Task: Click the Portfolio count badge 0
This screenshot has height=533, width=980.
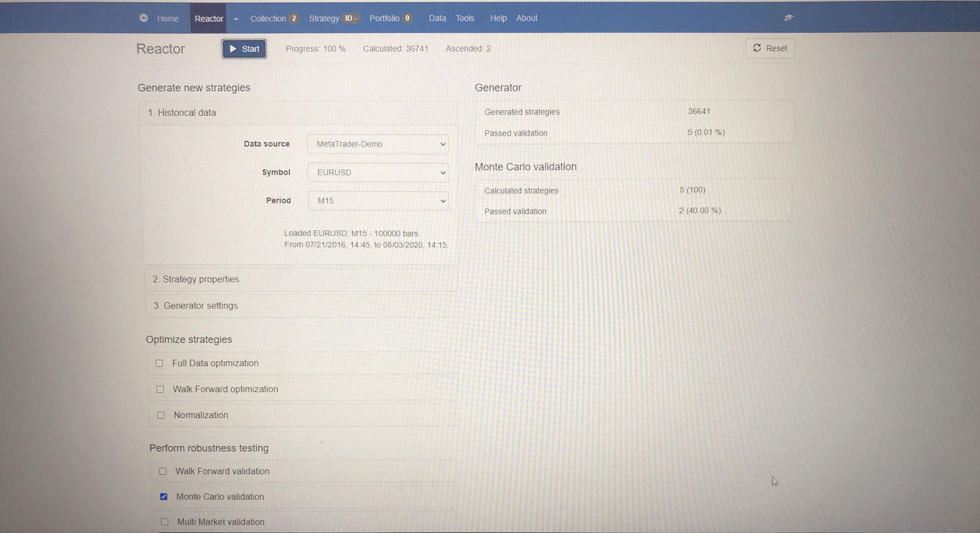Action: (407, 18)
